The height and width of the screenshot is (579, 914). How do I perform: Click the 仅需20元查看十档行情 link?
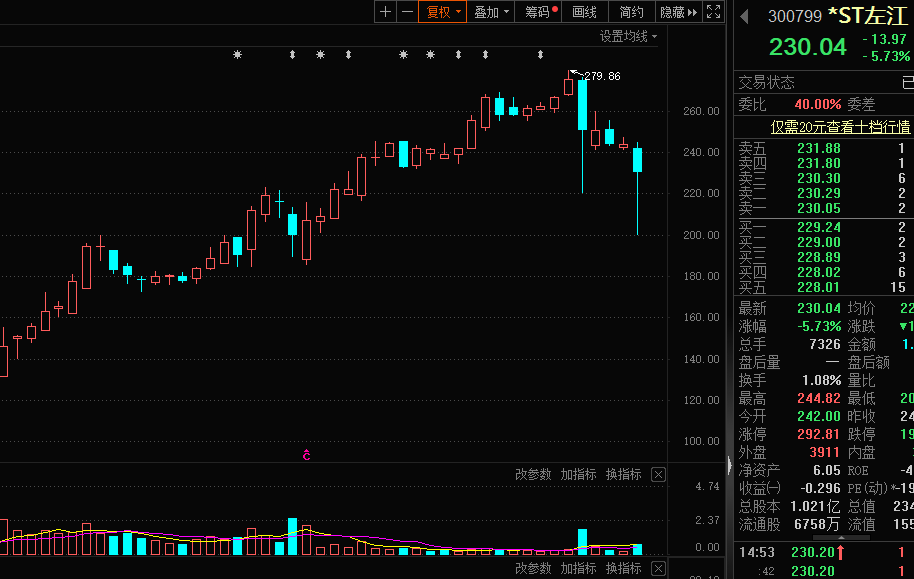(x=840, y=127)
